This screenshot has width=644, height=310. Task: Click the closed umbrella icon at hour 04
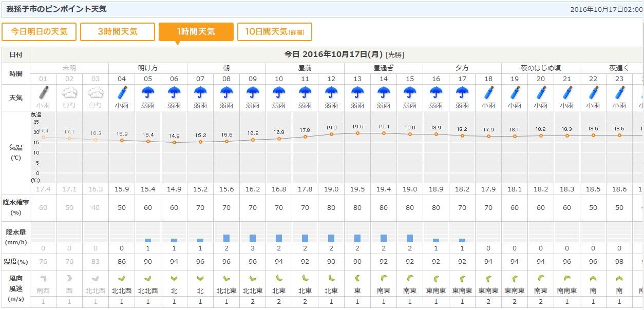pyautogui.click(x=122, y=92)
